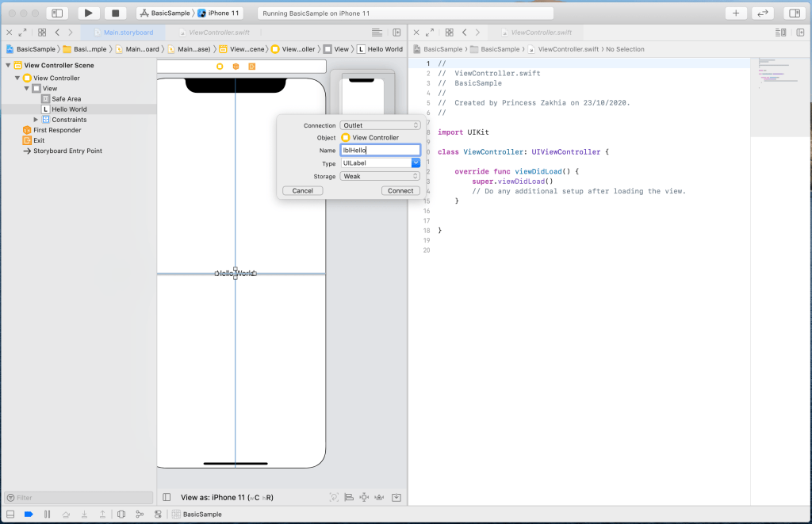This screenshot has height=524, width=812.
Task: Switch to the Main.storyboard tab
Action: [122, 33]
